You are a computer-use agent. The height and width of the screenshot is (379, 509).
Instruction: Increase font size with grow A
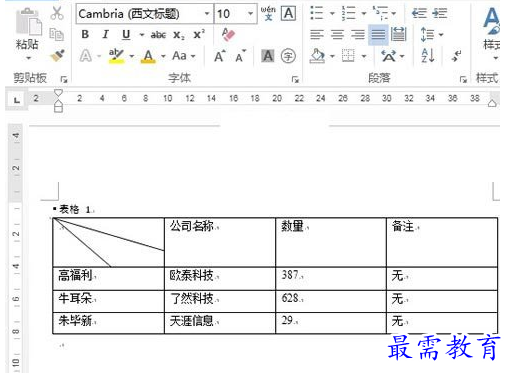[220, 56]
